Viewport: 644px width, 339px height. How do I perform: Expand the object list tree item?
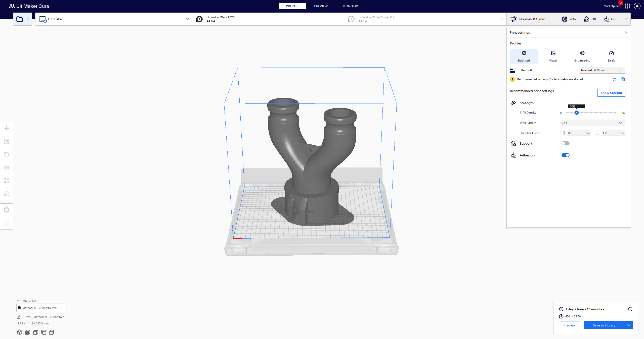[x=18, y=301]
